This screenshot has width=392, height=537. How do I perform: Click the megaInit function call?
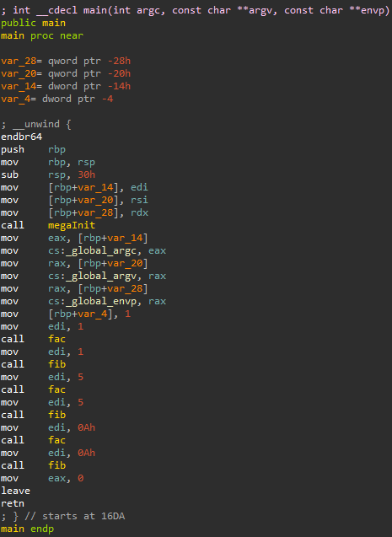coord(71,225)
